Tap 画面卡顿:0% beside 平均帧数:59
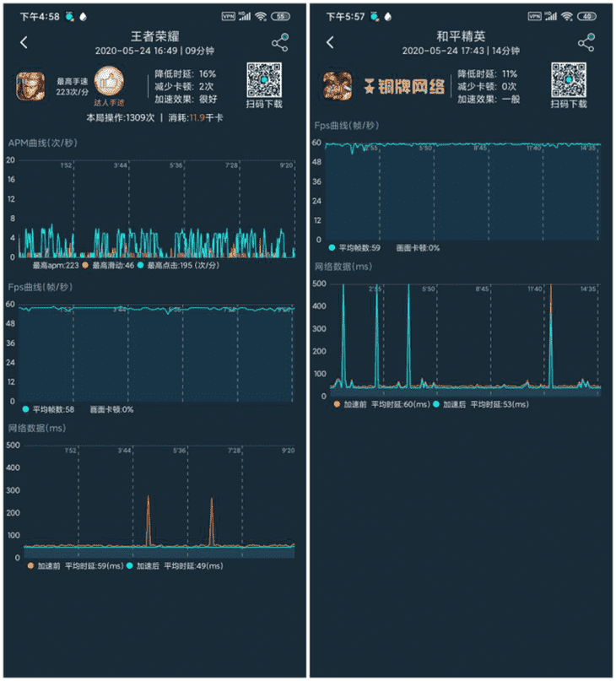 (418, 247)
